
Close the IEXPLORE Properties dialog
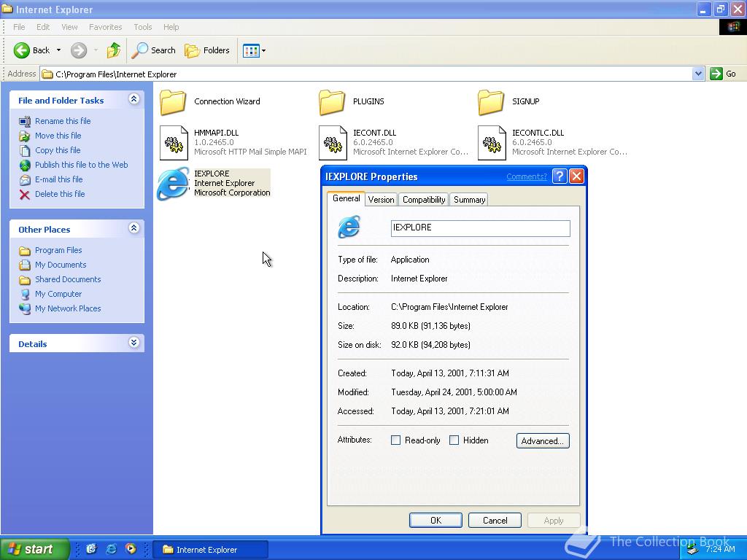576,176
